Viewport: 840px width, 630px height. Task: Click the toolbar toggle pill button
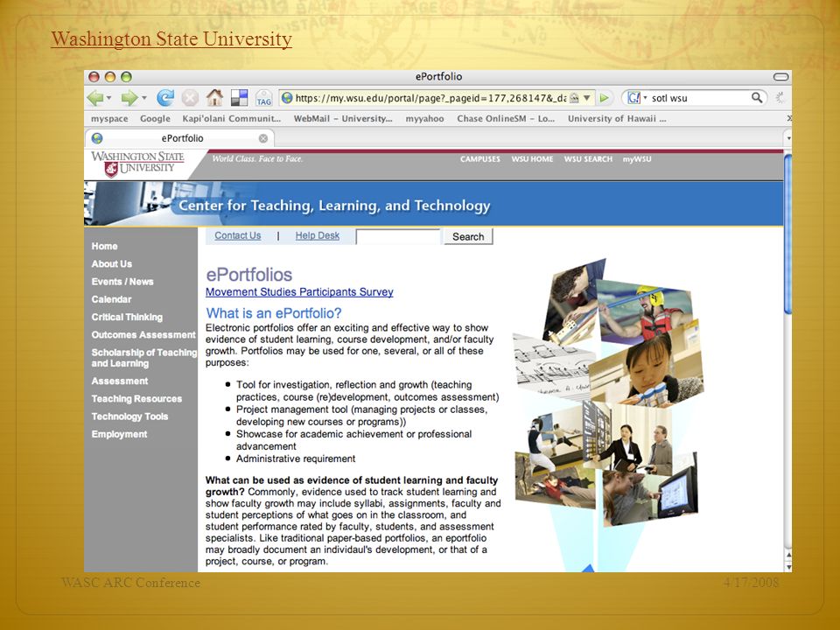pos(780,77)
